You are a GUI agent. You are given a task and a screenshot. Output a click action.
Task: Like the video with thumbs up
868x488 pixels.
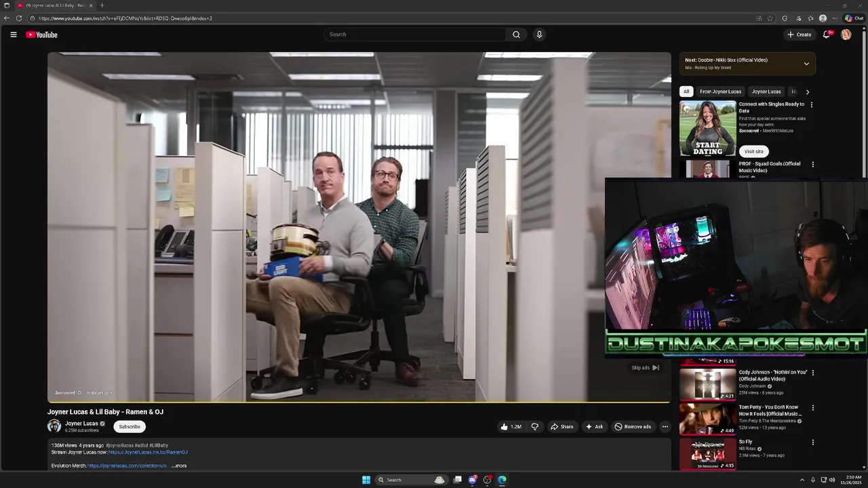(511, 426)
